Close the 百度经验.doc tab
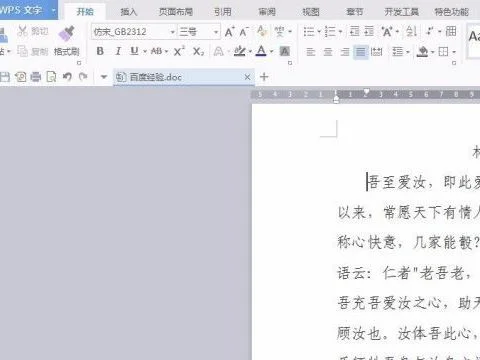The width and height of the screenshot is (480, 360). (x=247, y=77)
